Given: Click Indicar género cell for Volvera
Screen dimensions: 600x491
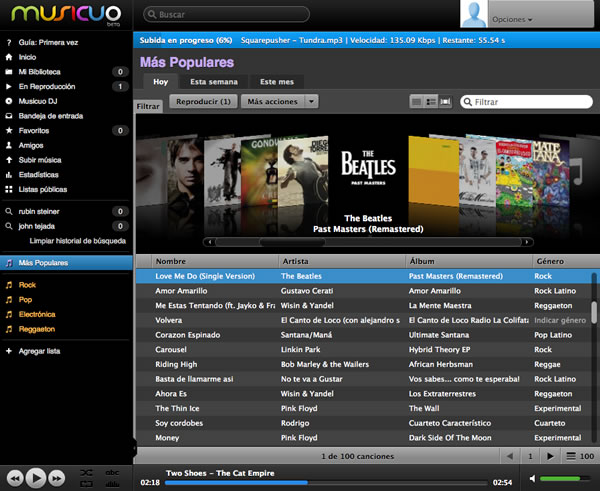Looking at the screenshot, I should (x=560, y=320).
